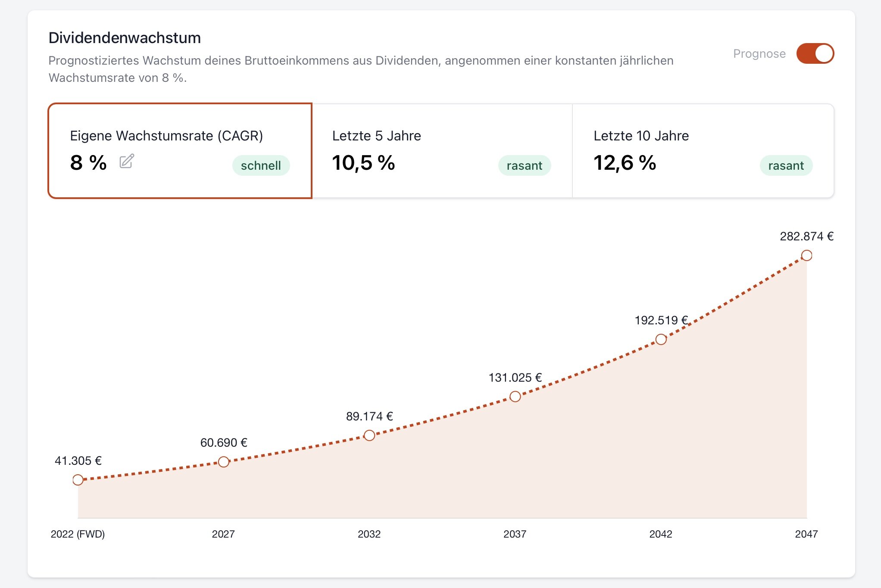
Task: Click the 2027 data point circle
Action: pos(223,462)
